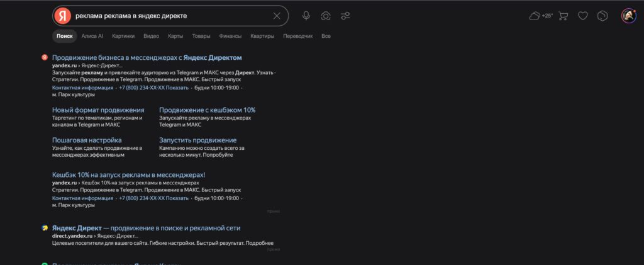The width and height of the screenshot is (644, 265).
Task: Switch to Картинки tab
Action: (x=123, y=36)
